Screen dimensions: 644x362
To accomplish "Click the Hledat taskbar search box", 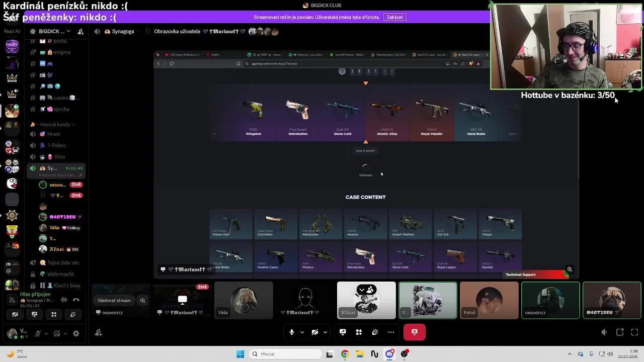I will pyautogui.click(x=285, y=354).
